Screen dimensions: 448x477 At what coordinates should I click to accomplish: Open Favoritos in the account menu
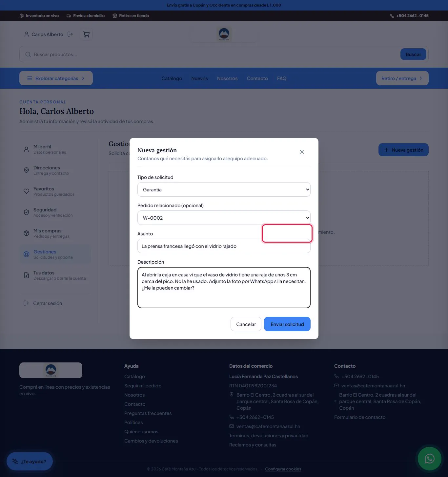[55, 191]
